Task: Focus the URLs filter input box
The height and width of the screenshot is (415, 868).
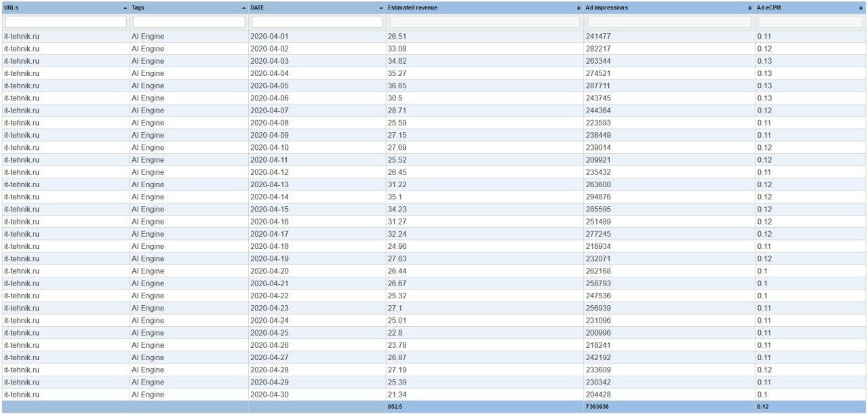Action: [66, 22]
